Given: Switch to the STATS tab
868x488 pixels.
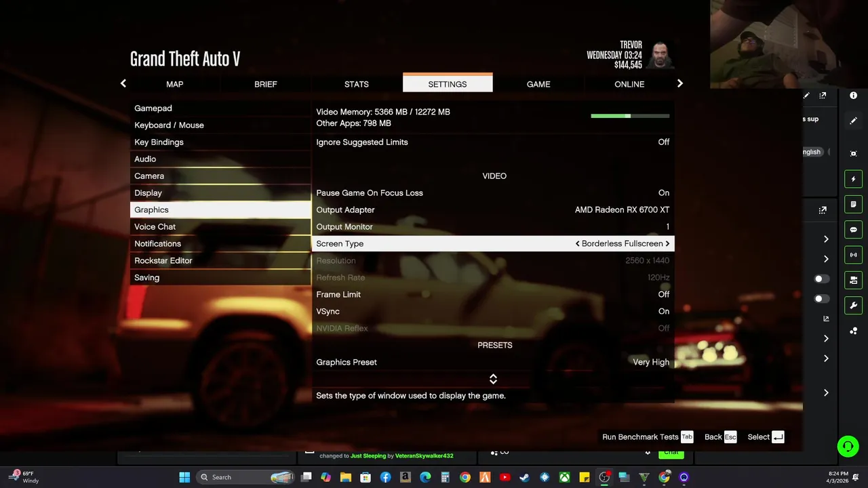Looking at the screenshot, I should click(357, 84).
